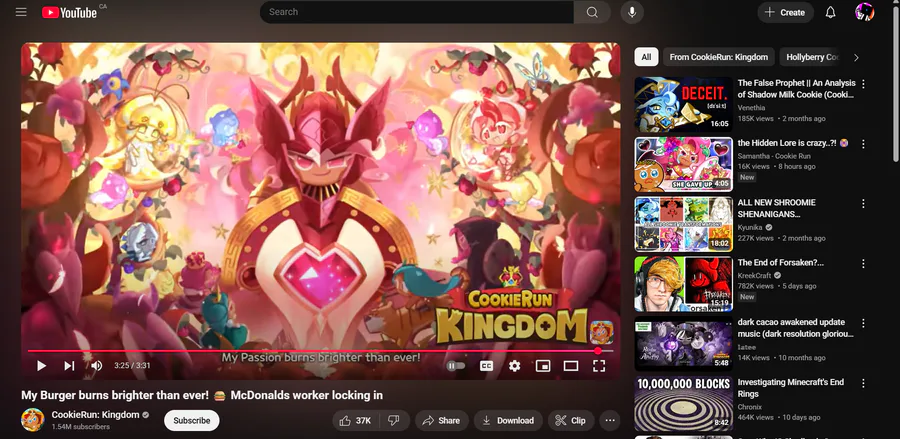This screenshot has width=900, height=439.
Task: Click the search magnifier button
Action: coord(592,12)
